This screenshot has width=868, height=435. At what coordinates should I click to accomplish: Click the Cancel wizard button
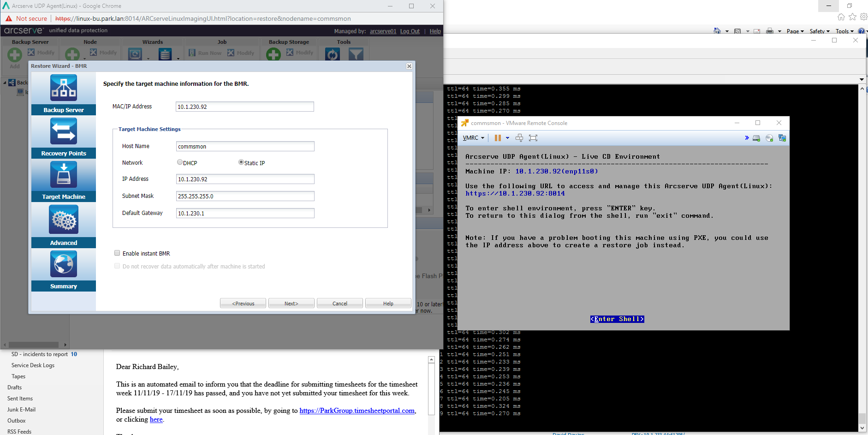coord(340,303)
